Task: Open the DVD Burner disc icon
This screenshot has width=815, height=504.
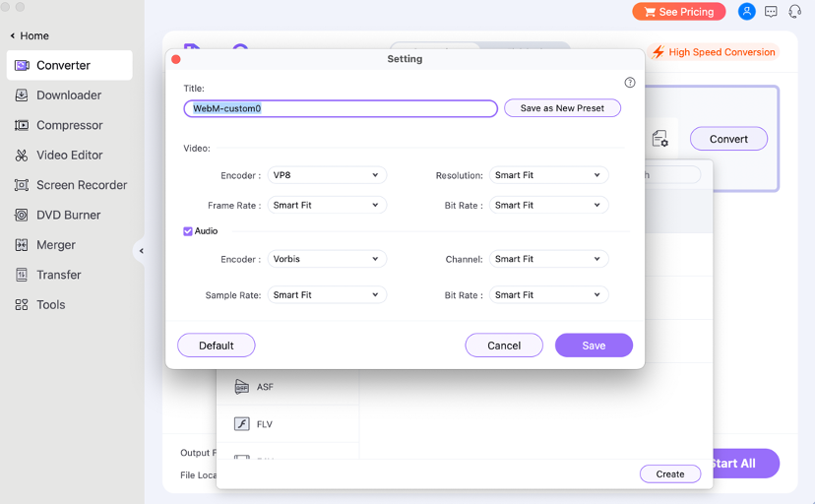Action: [x=22, y=216]
